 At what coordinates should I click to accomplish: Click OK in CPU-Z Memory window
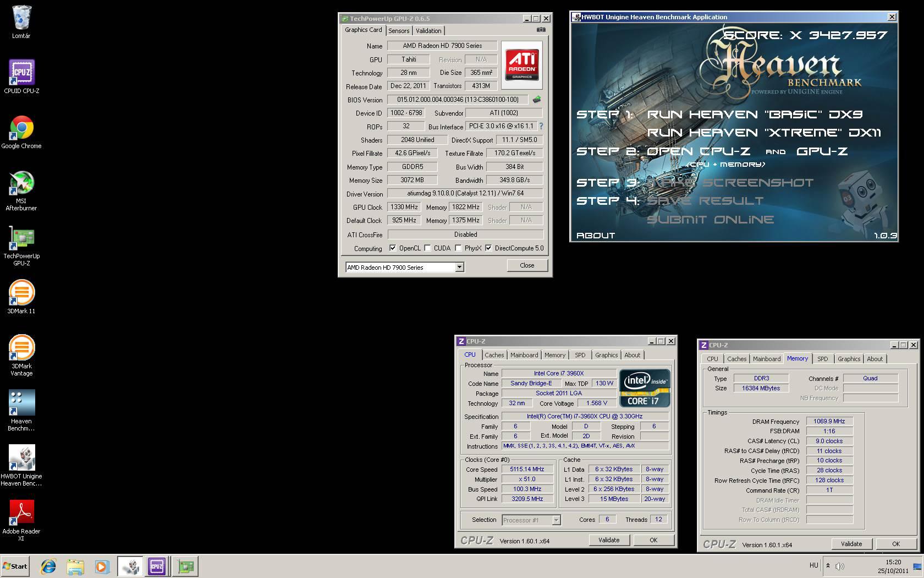pos(896,544)
